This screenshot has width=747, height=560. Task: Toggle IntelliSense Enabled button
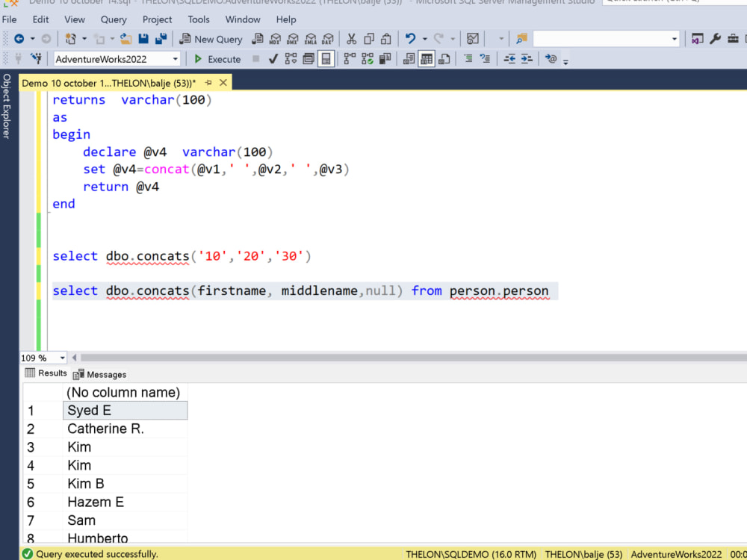[326, 59]
